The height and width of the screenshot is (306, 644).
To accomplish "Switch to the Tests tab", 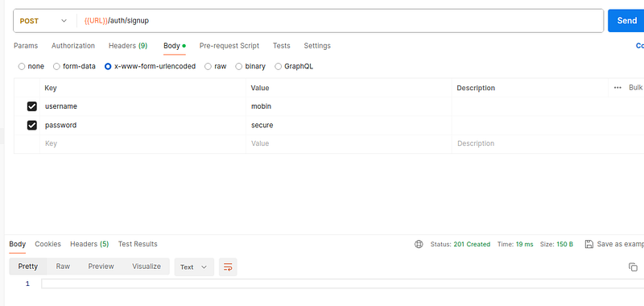I will click(281, 46).
